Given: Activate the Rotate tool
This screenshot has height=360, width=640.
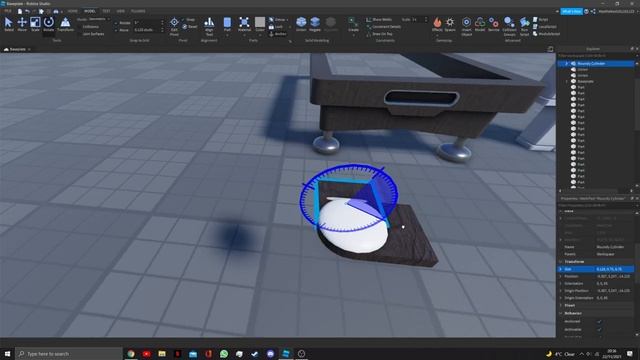Looking at the screenshot, I should click(x=49, y=24).
